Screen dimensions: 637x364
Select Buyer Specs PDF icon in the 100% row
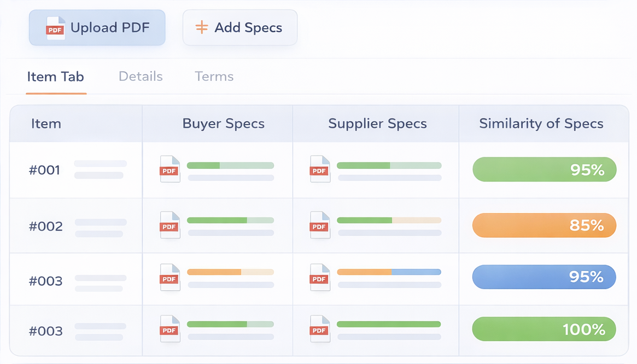point(170,329)
